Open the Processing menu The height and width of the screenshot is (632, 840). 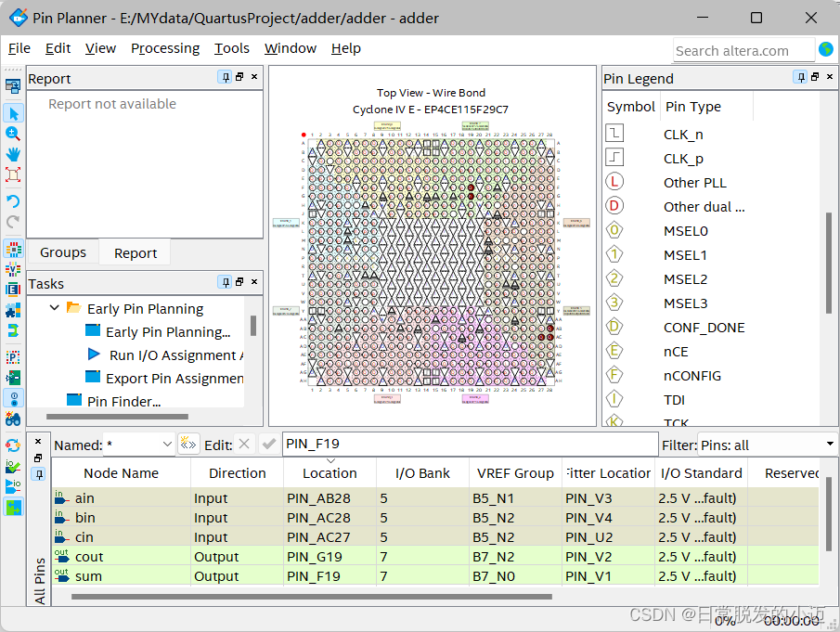165,48
